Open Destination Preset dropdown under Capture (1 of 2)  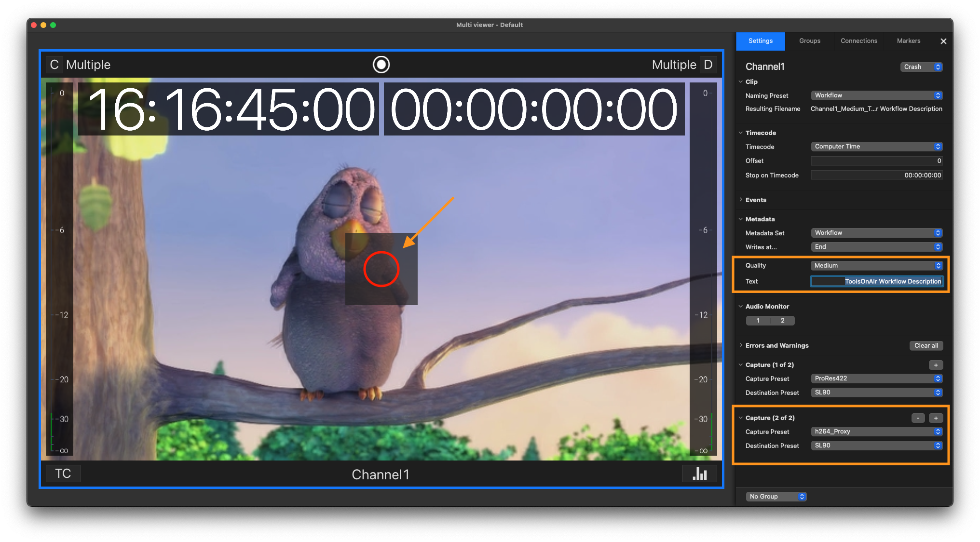pos(876,393)
